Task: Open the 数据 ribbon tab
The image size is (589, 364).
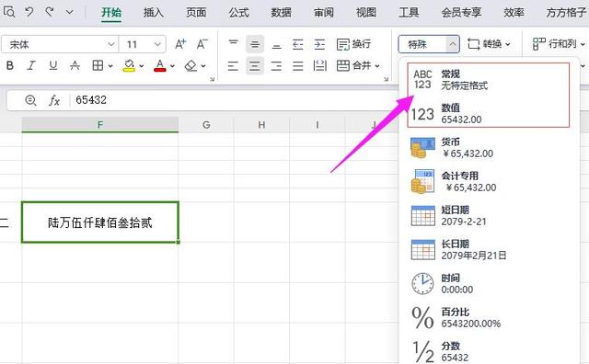Action: (282, 13)
